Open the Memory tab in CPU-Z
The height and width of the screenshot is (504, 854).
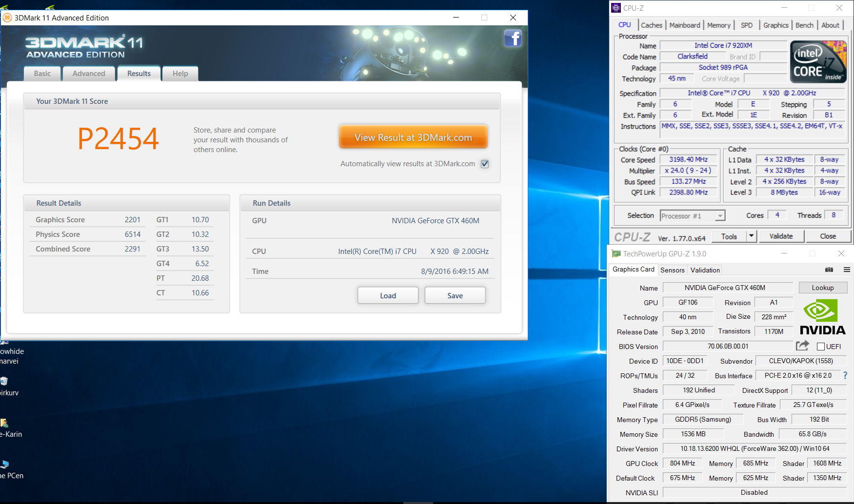(719, 25)
